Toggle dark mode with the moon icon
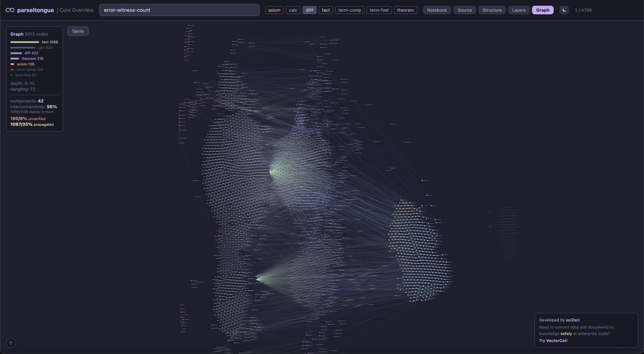 (x=564, y=10)
